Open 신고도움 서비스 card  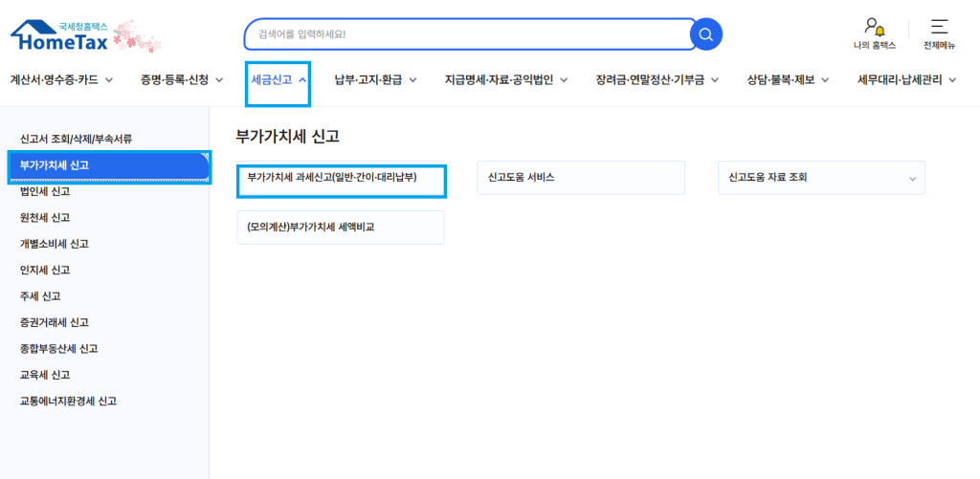pos(581,178)
